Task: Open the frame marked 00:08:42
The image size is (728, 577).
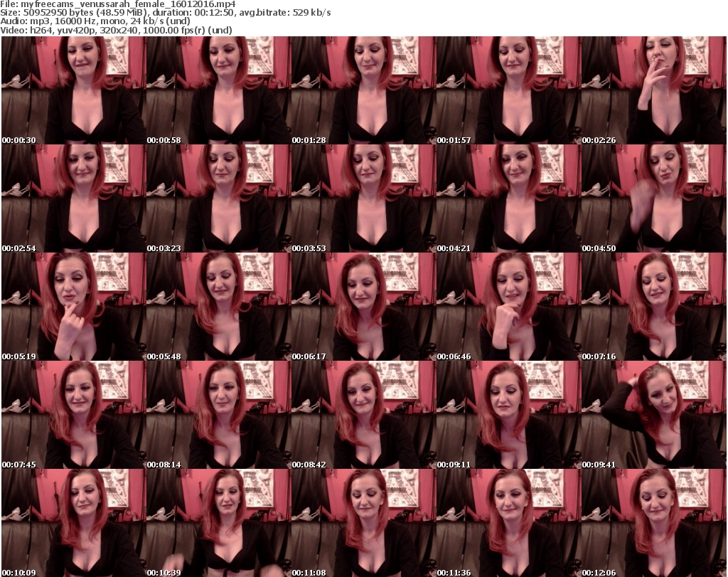Action: (363, 415)
